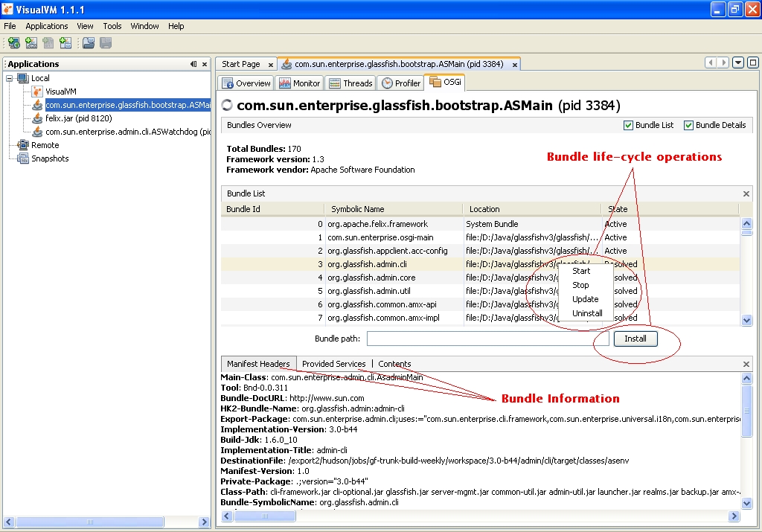
Task: Click the Add Remote Host toolbar icon
Action: [14, 43]
